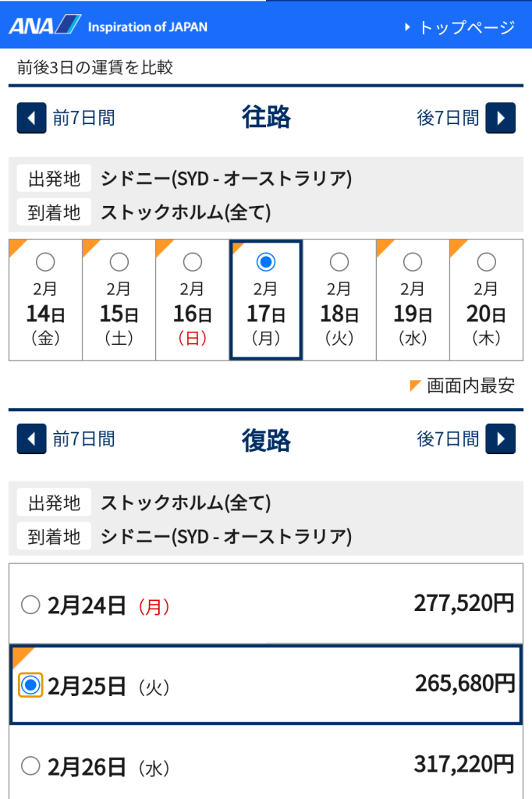The height and width of the screenshot is (799, 532).
Task: Select outbound date 2月17日 (月)
Action: click(266, 261)
